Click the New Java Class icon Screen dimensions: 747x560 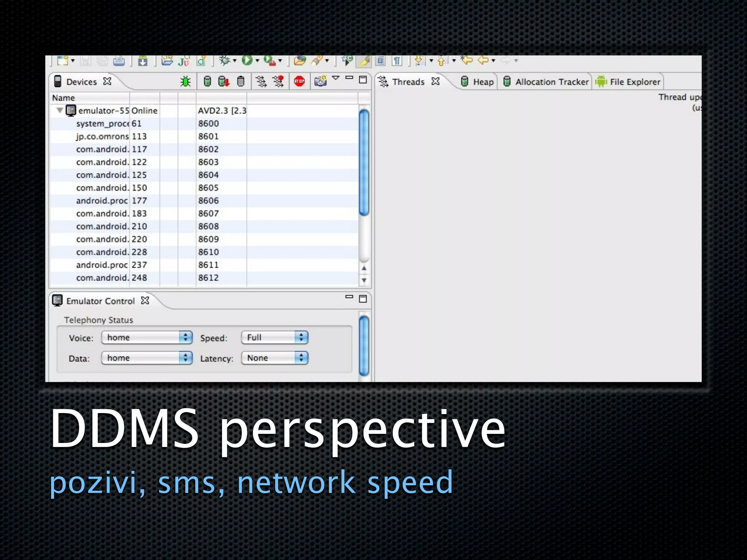(201, 61)
